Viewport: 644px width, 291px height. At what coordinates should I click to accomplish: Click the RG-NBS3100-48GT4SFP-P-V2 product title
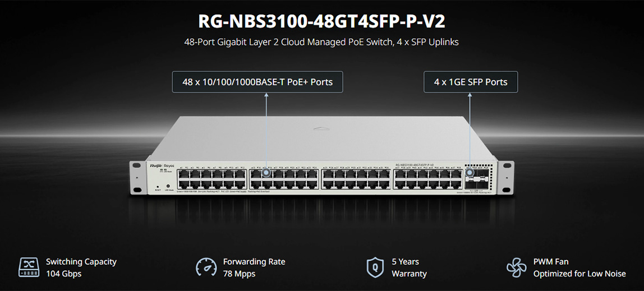tap(321, 21)
